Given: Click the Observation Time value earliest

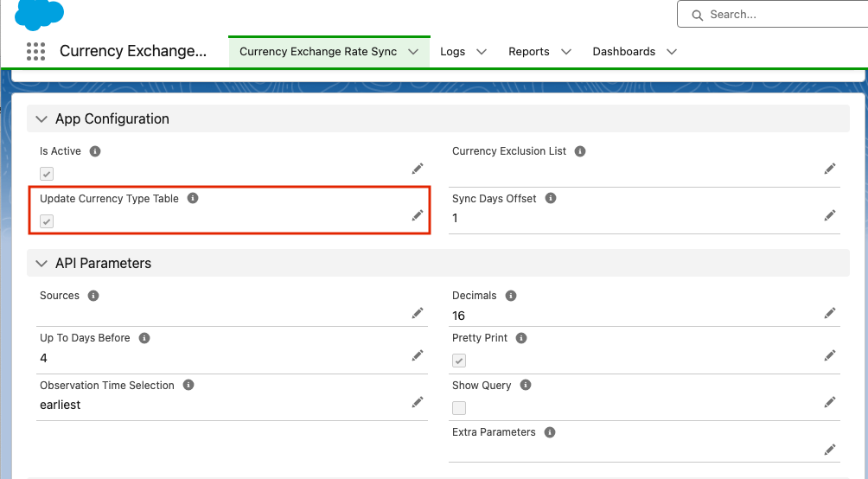Looking at the screenshot, I should pos(61,405).
